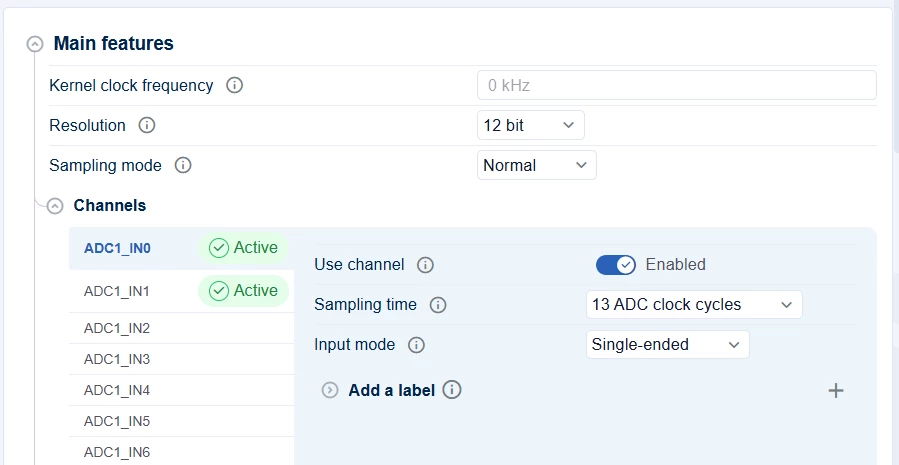Screen dimensions: 899x465
Task: Select channel ADC1_IN5
Action: click(181, 421)
